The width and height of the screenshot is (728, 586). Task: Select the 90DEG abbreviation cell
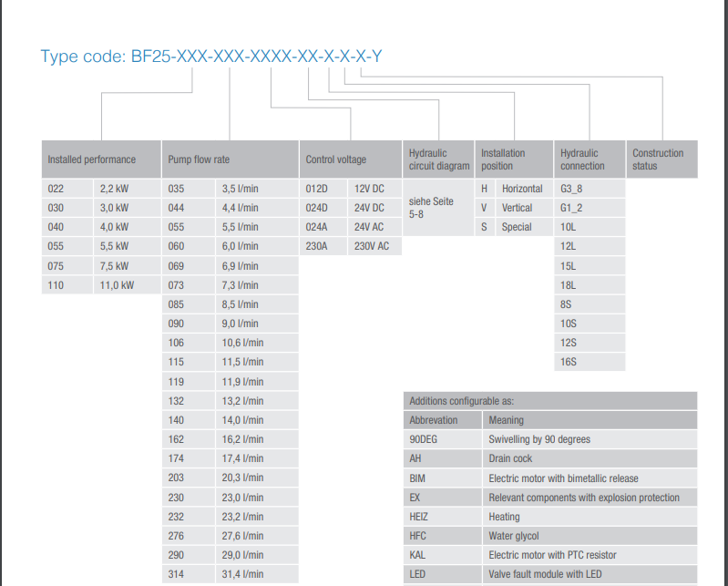tap(424, 439)
